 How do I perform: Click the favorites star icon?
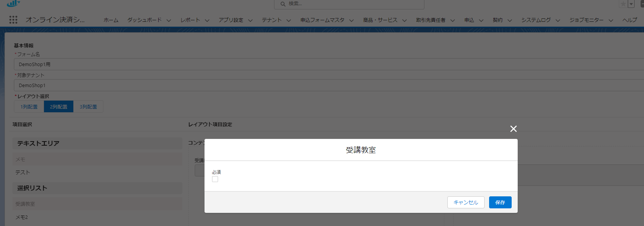point(623,4)
